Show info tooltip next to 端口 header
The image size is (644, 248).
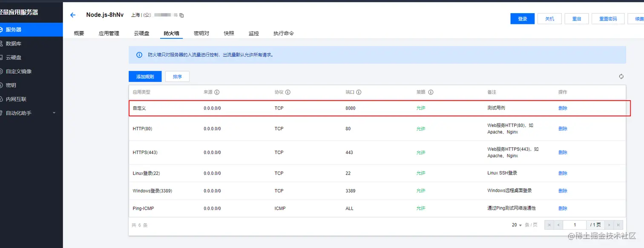click(359, 92)
